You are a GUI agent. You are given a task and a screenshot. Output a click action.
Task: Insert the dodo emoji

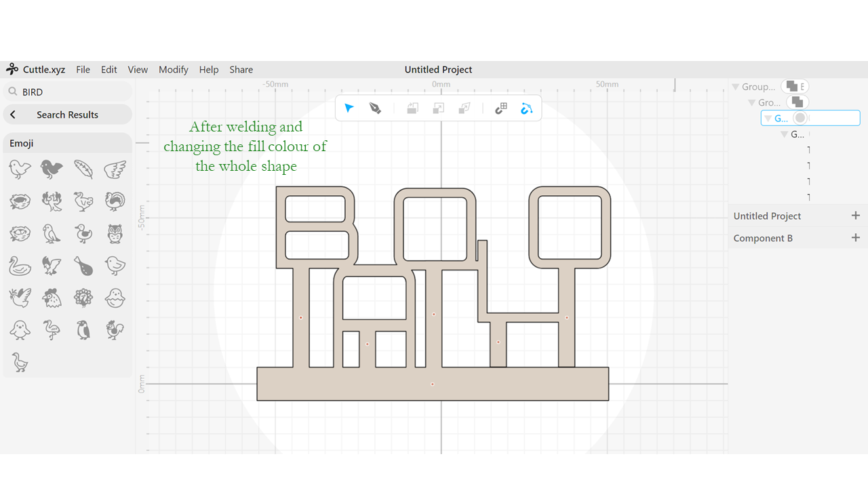83,201
